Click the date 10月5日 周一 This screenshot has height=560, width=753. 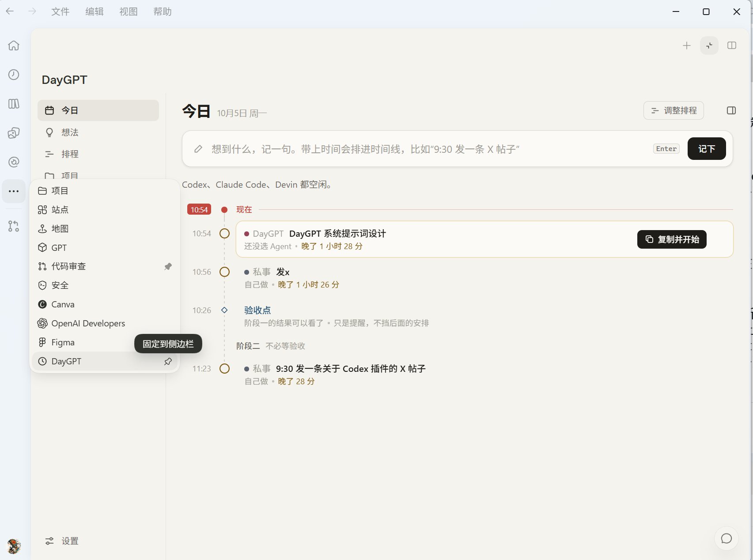242,114
